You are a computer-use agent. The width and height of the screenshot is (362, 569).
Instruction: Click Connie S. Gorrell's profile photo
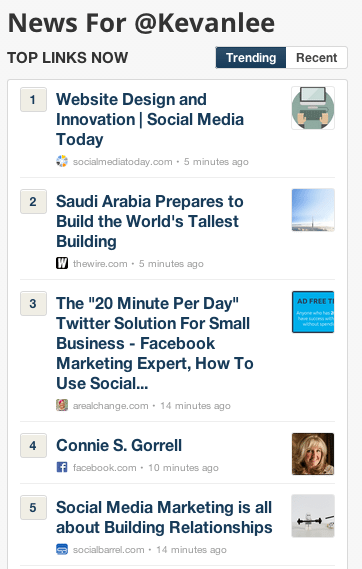[x=313, y=454]
